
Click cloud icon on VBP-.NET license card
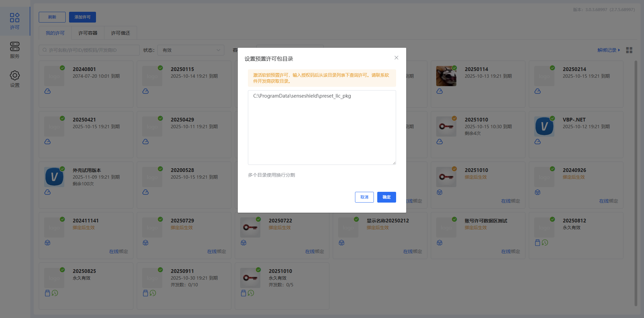coord(538,142)
